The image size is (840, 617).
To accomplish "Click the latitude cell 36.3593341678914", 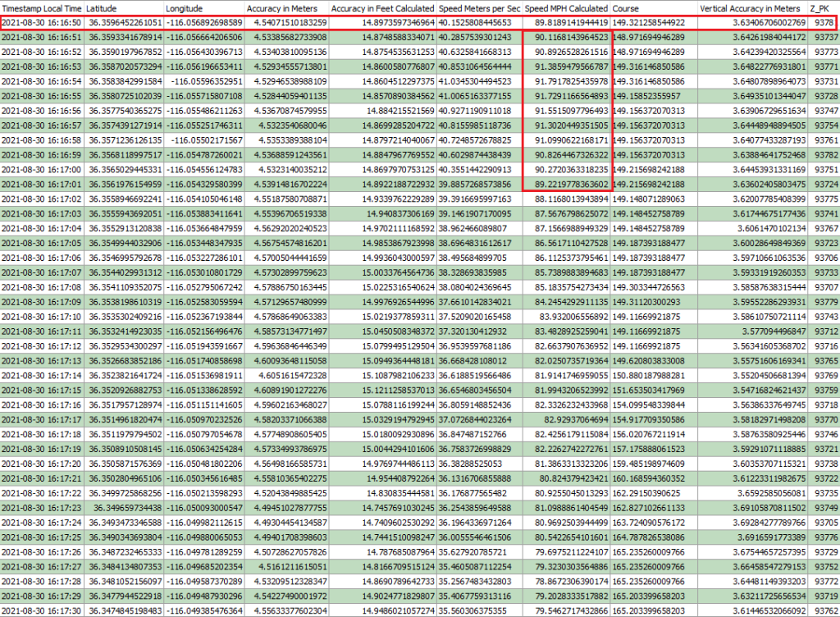I will tap(126, 38).
